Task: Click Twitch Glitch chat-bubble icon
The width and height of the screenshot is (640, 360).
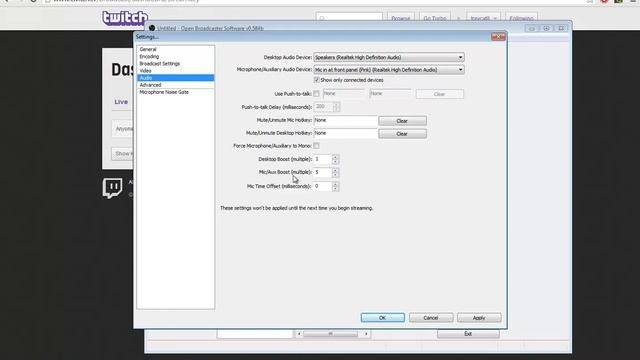Action: click(112, 188)
